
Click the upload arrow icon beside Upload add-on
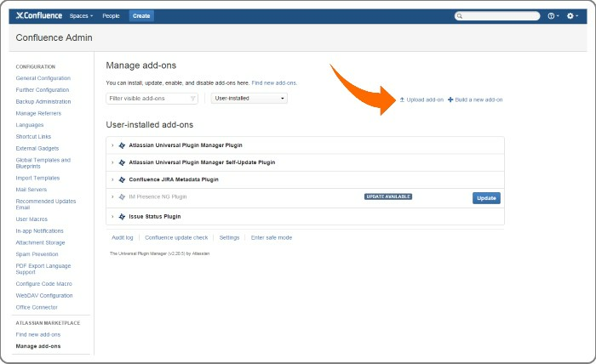402,100
